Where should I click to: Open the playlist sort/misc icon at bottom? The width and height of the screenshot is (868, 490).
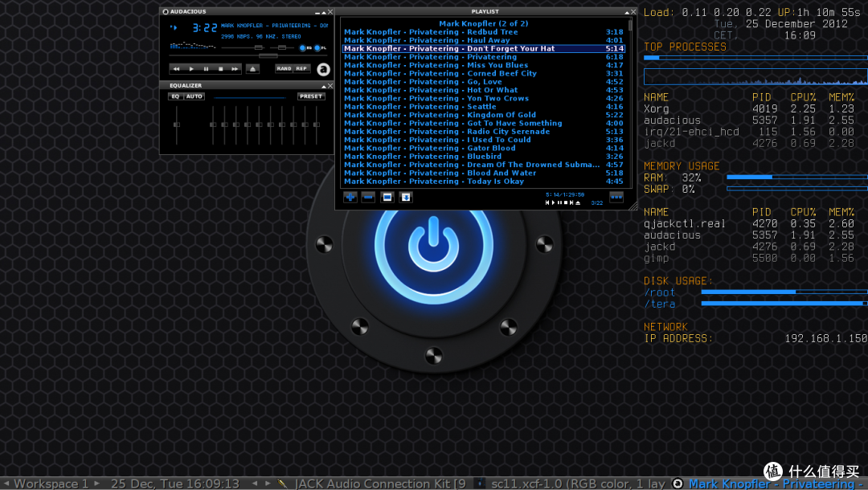pos(405,196)
